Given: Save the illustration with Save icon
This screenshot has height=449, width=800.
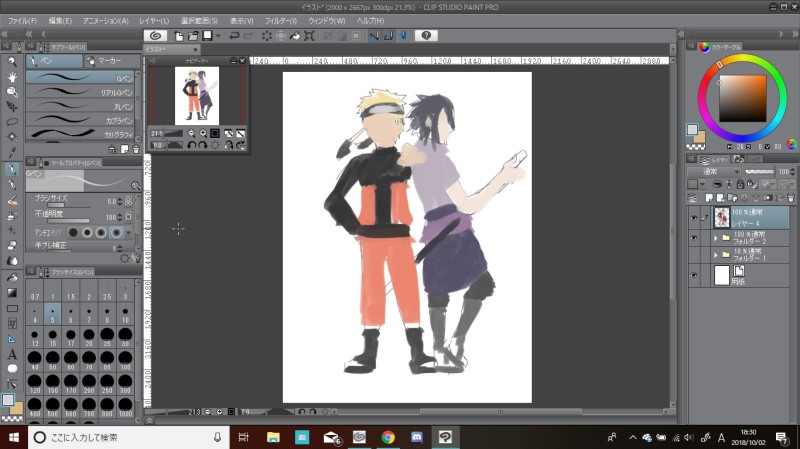Looking at the screenshot, I should tap(207, 36).
